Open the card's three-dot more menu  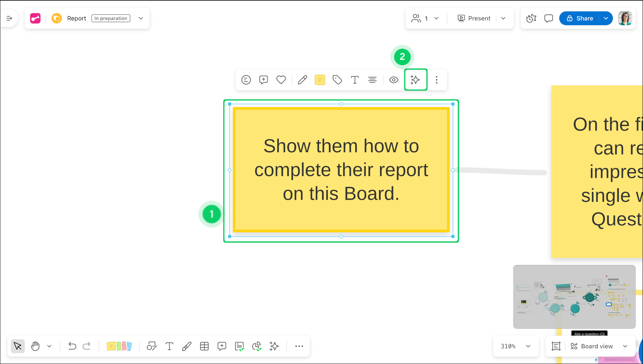(x=436, y=80)
